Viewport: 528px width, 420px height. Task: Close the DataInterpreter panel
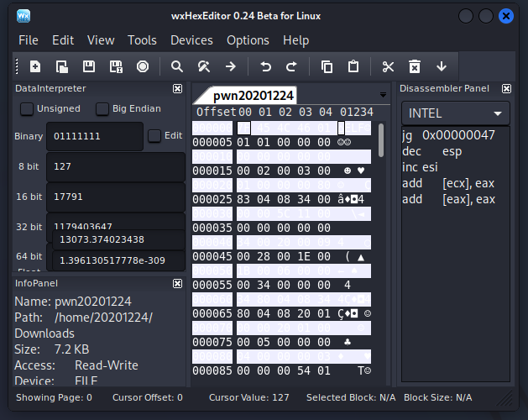pos(177,88)
